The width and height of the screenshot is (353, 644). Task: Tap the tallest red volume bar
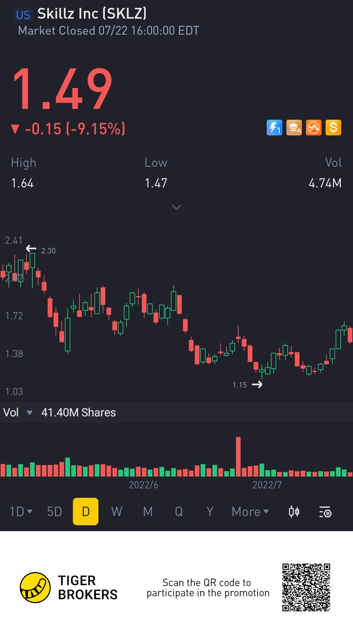coord(238,457)
